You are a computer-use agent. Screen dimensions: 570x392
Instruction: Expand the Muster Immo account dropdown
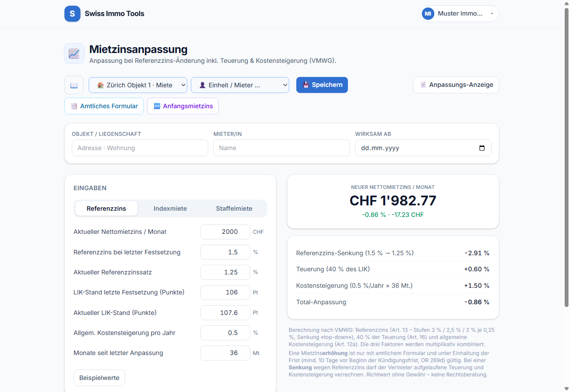pyautogui.click(x=459, y=14)
